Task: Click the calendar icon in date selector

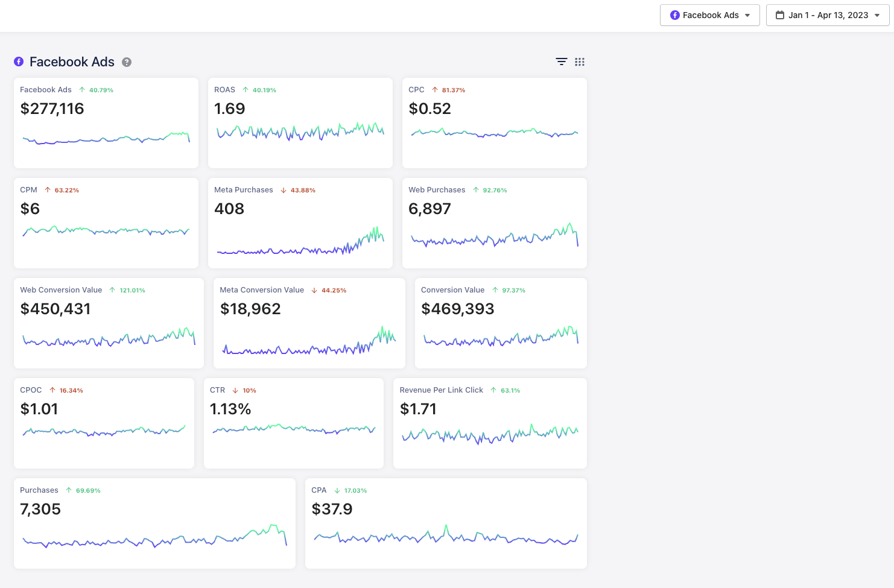Action: pyautogui.click(x=780, y=15)
